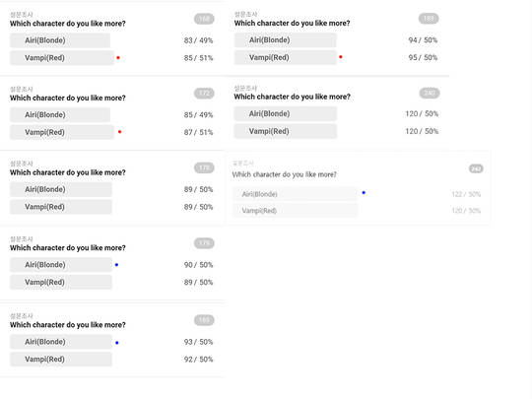Click the badge in the faded poll with 122 votes
This screenshot has width=532, height=399.
[x=476, y=168]
